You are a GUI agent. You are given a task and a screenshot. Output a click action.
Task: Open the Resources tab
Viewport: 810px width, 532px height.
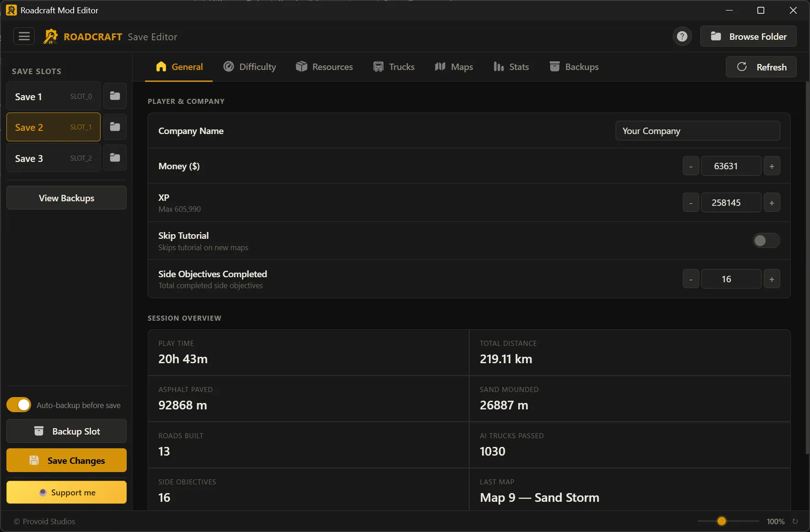(324, 67)
